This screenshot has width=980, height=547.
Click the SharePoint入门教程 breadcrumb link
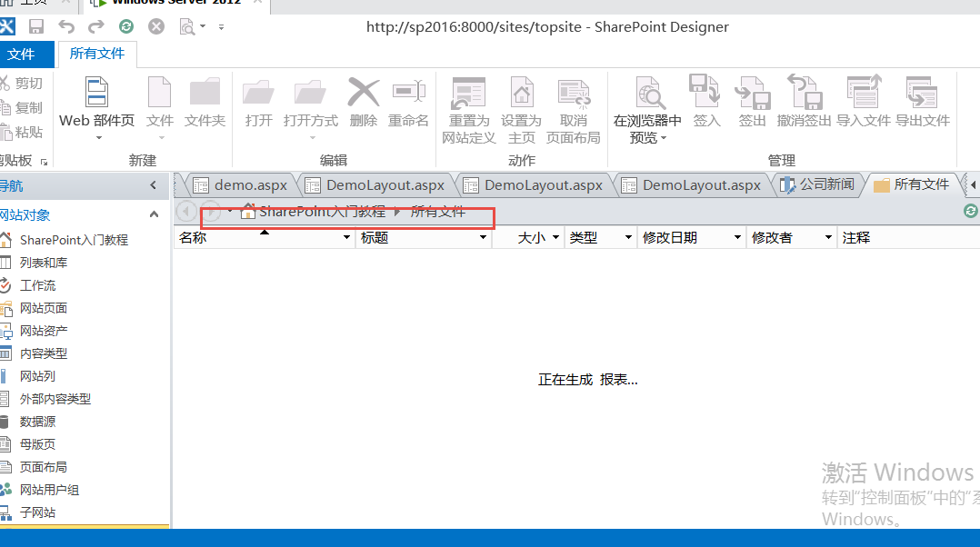[x=323, y=212]
